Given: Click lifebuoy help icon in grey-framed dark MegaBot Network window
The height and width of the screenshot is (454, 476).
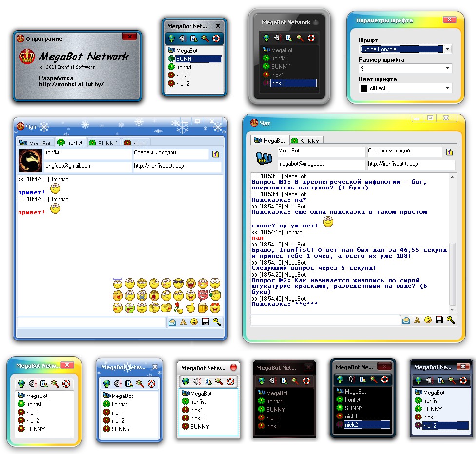Looking at the screenshot, I should pos(311,38).
